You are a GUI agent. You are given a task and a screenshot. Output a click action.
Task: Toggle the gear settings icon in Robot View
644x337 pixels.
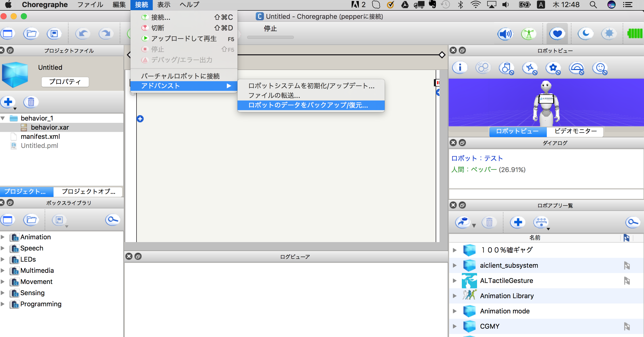553,68
